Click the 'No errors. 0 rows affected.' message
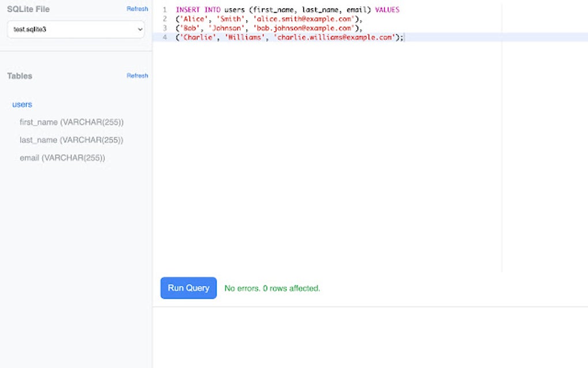Image resolution: width=588 pixels, height=368 pixels. pyautogui.click(x=272, y=288)
